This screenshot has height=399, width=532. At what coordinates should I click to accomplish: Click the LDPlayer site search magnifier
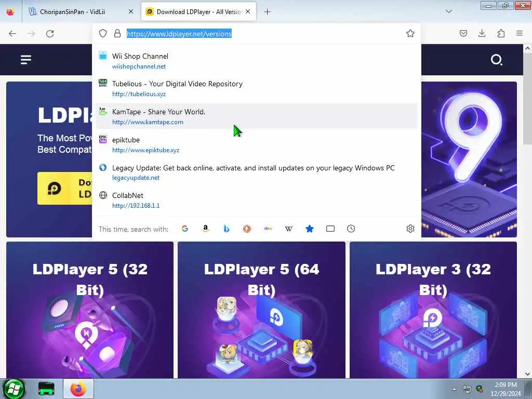[496, 60]
